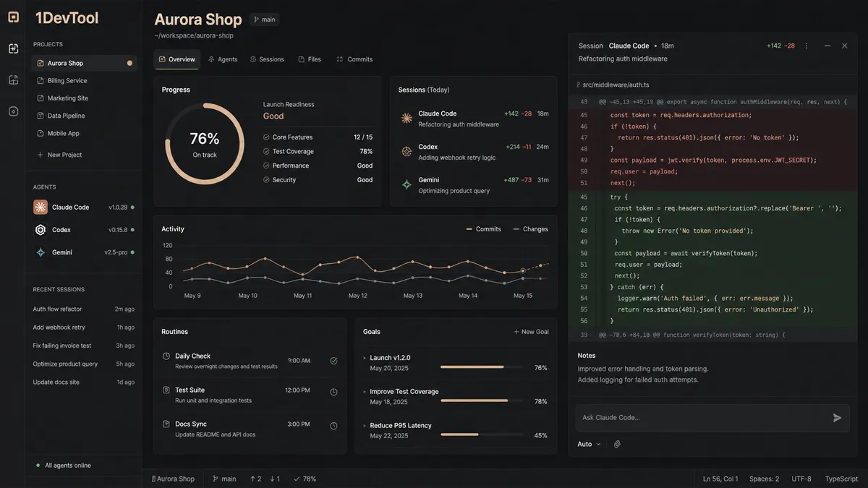Viewport: 868px width, 488px height.
Task: Click the Docs Sync document icon
Action: [166, 424]
